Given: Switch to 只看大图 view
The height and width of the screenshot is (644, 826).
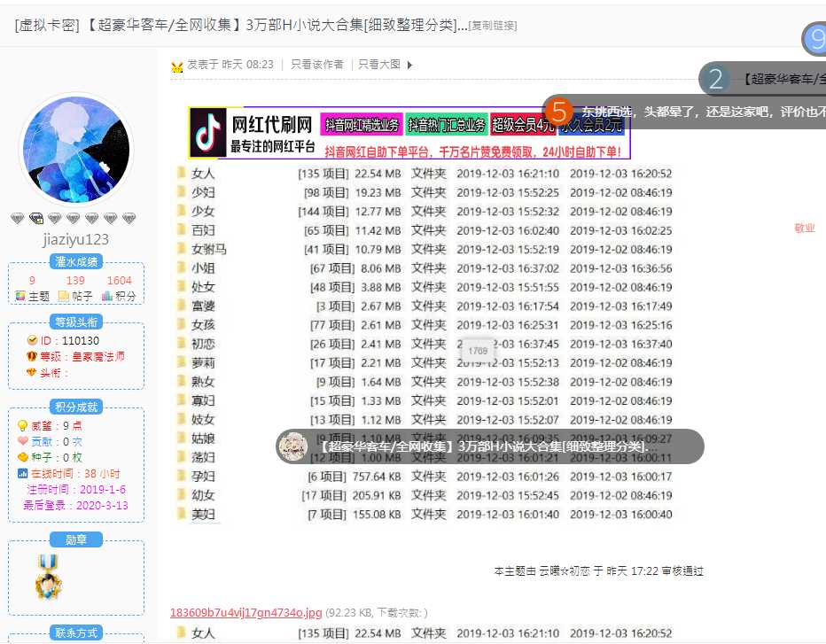Looking at the screenshot, I should pos(379,65).
